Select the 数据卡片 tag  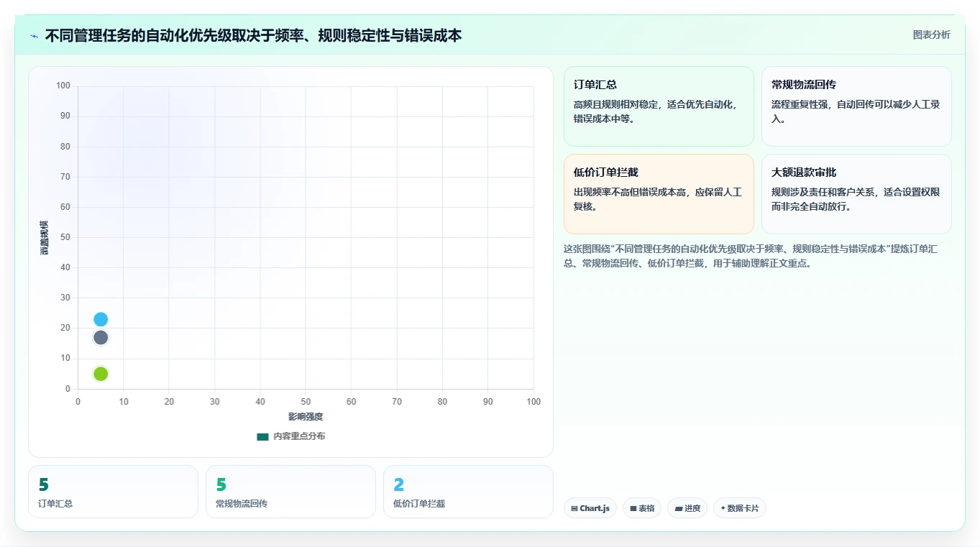tap(739, 508)
